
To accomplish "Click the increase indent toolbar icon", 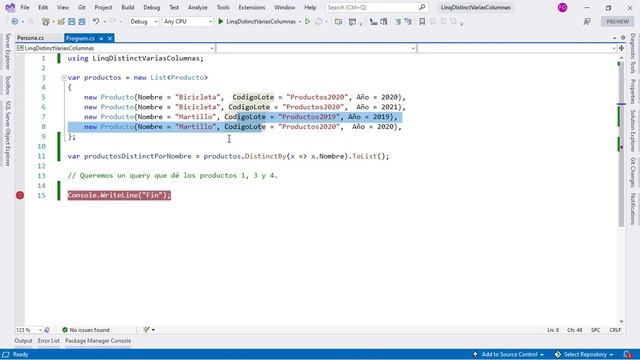I will (x=384, y=22).
